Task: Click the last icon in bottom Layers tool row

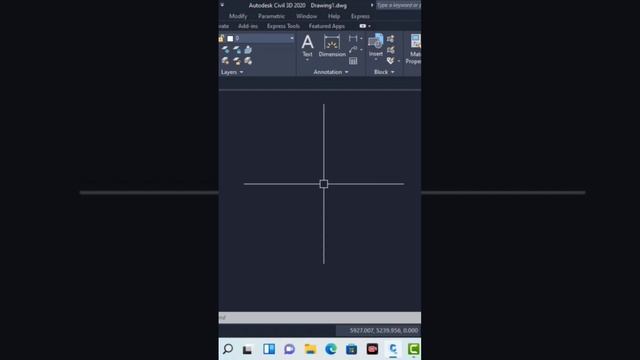Action: click(248, 61)
